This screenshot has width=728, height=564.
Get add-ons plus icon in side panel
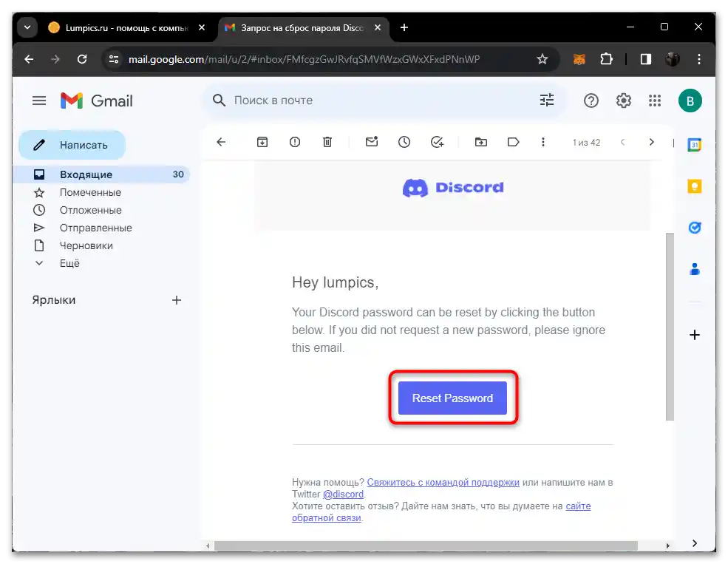(694, 335)
